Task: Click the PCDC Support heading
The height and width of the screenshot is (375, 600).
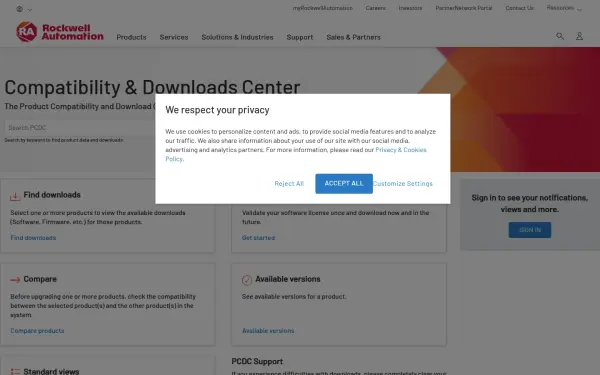Action: coord(257,361)
